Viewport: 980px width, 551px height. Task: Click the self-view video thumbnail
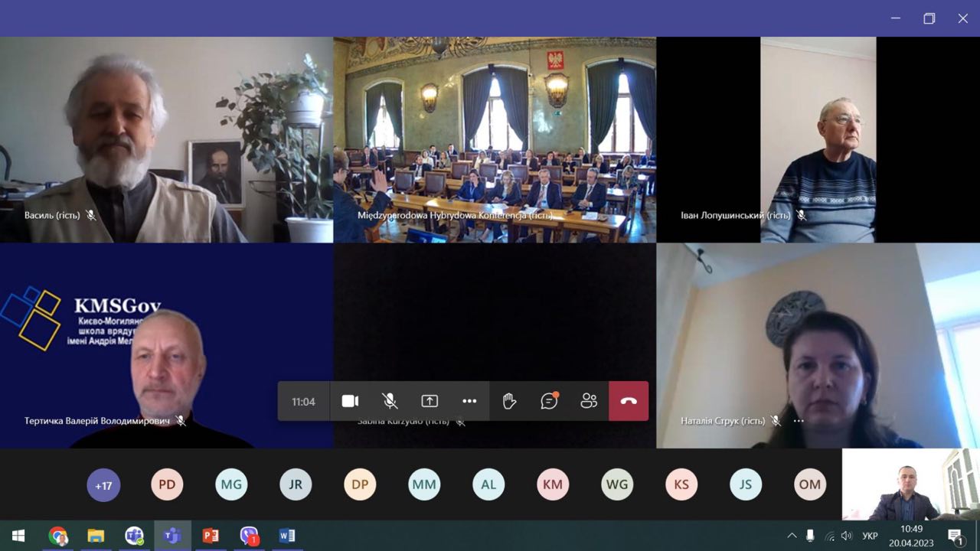(x=910, y=484)
